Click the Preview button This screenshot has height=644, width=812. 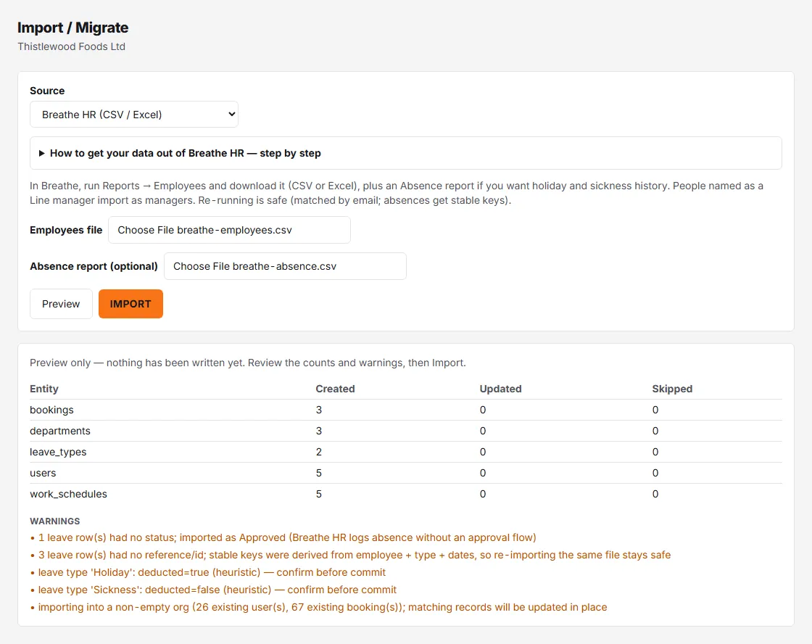click(61, 304)
